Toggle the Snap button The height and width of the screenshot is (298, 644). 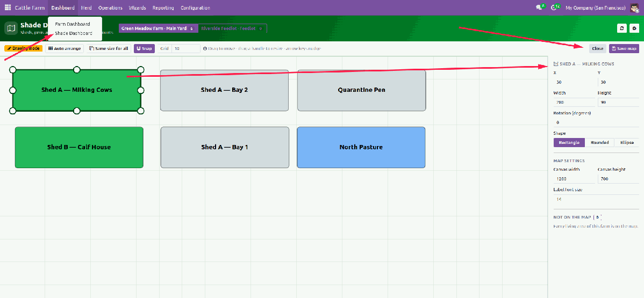[144, 48]
